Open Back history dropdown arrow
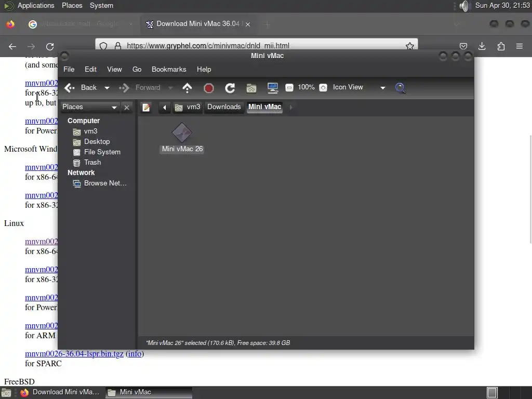 [x=107, y=88]
